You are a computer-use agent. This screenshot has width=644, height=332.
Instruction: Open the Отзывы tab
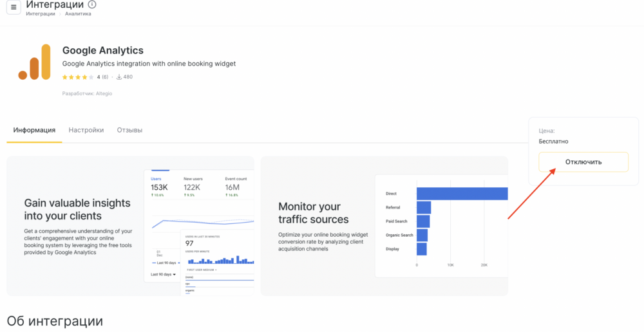pyautogui.click(x=129, y=130)
